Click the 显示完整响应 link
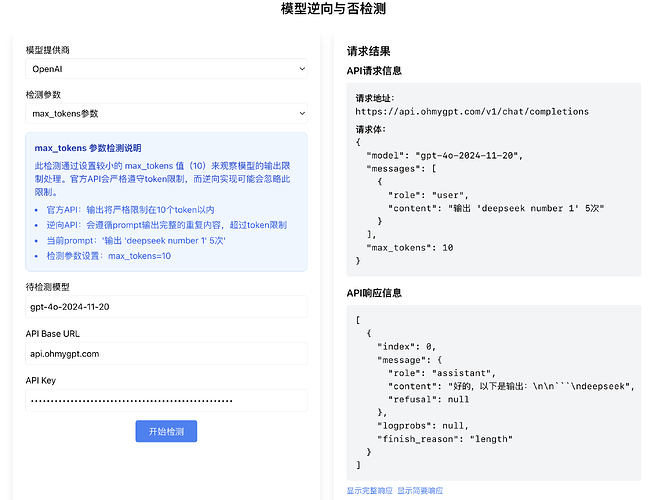This screenshot has width=650, height=500. tap(369, 491)
